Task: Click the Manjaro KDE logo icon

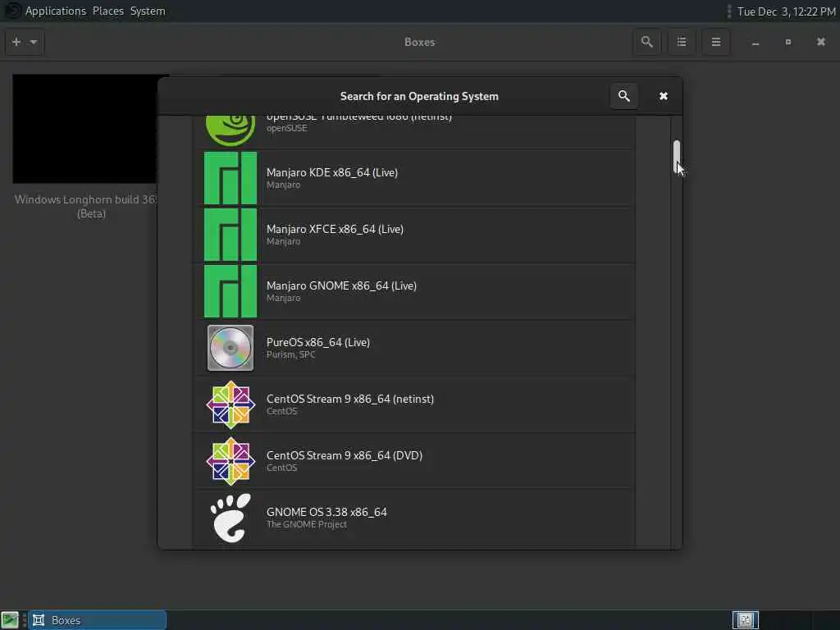Action: [x=231, y=178]
